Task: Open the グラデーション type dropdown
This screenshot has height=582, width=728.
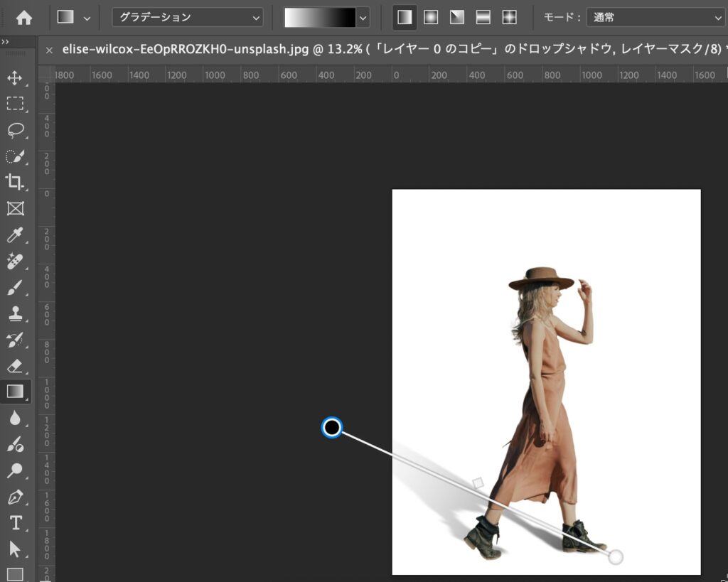Action: tap(187, 18)
